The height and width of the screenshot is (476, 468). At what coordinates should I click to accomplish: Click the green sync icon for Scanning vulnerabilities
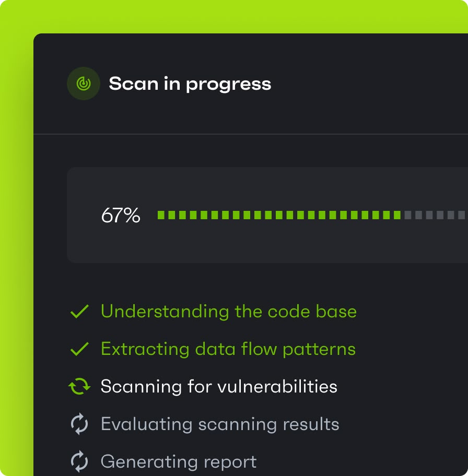point(79,386)
